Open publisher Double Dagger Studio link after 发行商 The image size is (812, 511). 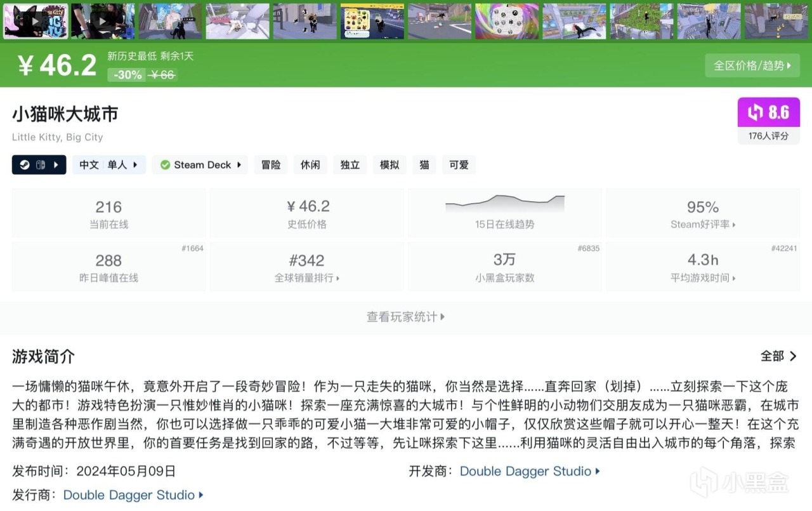(x=133, y=494)
